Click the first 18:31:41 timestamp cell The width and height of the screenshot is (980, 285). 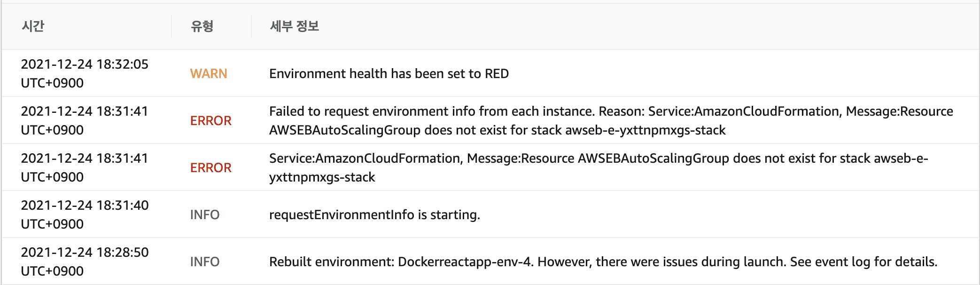85,120
